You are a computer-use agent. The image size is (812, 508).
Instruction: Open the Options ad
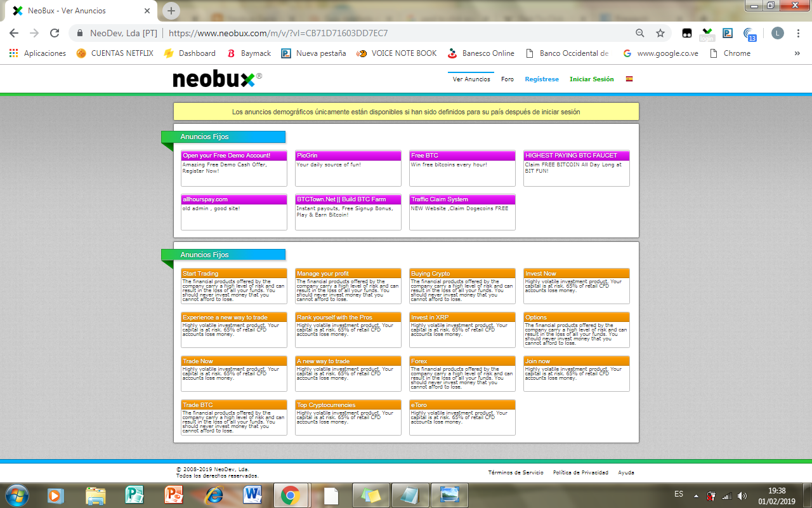(x=577, y=330)
